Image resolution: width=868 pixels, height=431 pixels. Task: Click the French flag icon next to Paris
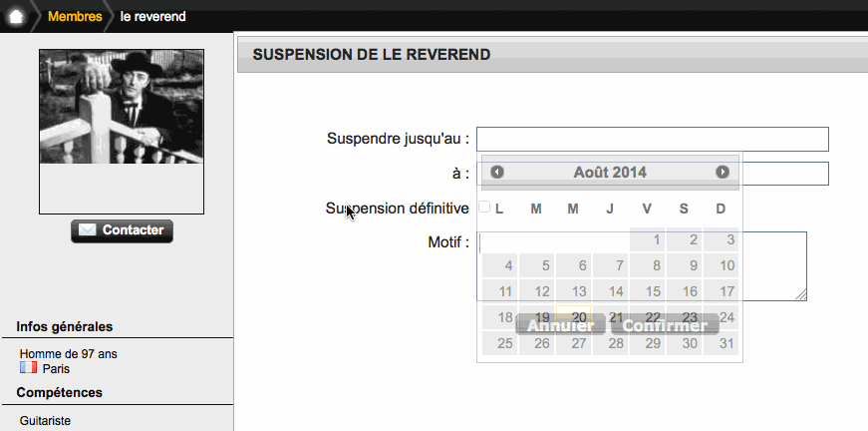(28, 368)
